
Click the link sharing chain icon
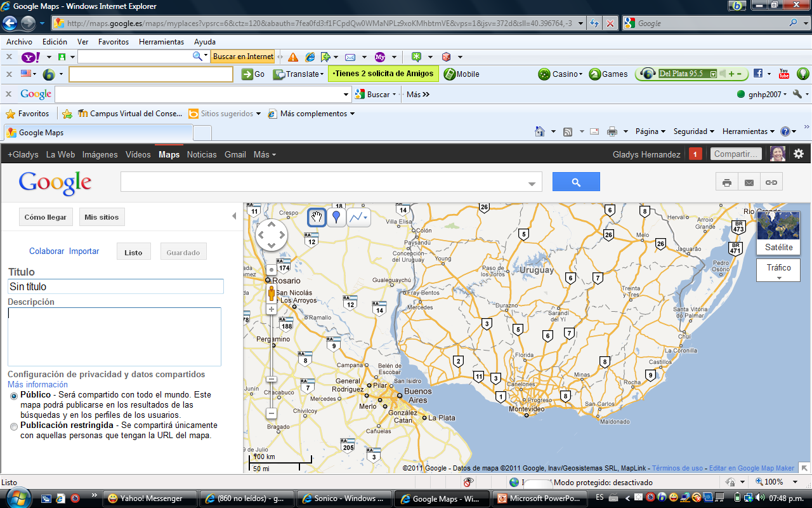point(771,181)
